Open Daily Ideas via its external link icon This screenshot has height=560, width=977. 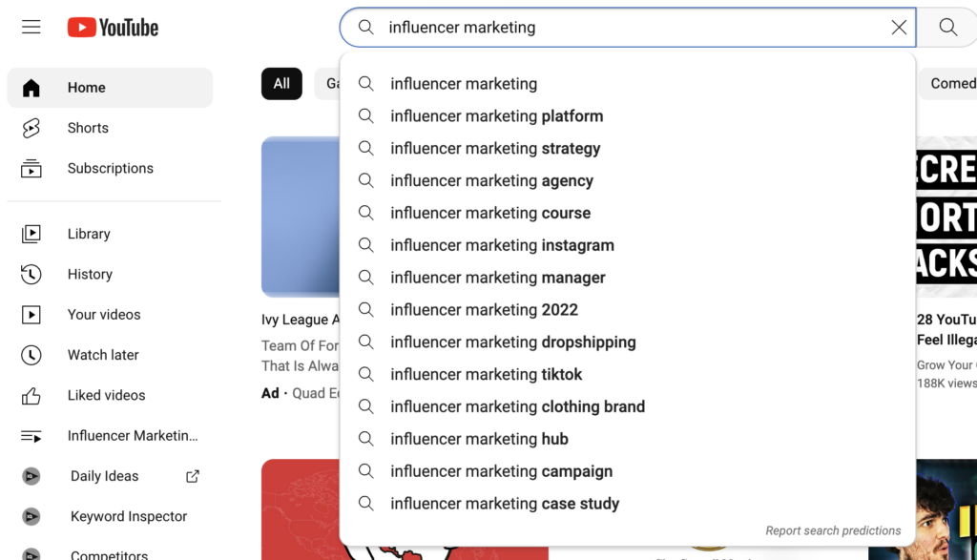192,475
